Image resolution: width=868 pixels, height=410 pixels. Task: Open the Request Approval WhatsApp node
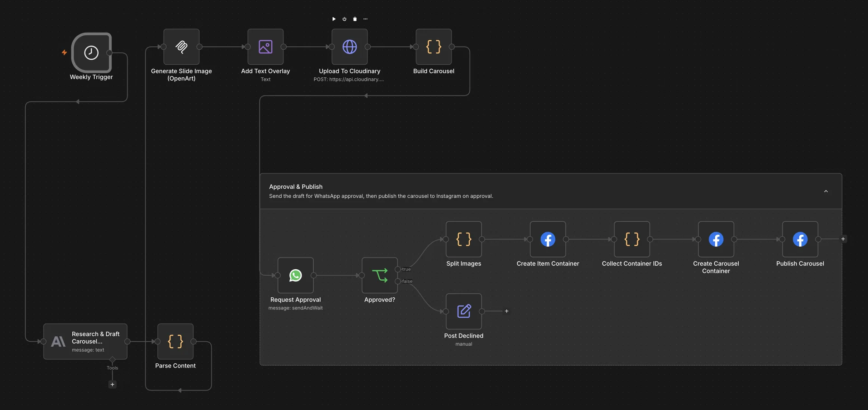tap(296, 275)
